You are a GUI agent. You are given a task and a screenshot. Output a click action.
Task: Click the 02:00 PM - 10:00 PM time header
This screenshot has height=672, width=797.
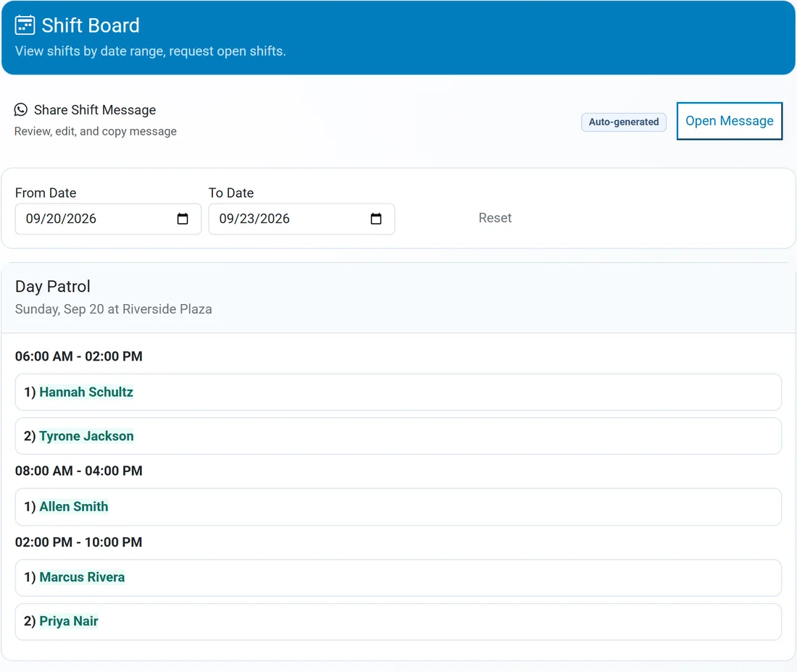[x=79, y=542]
